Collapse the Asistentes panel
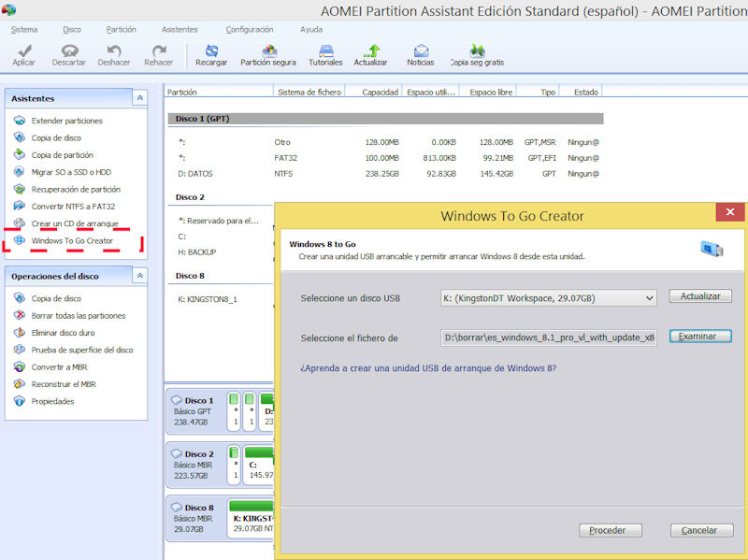The height and width of the screenshot is (560, 748). 139,98
